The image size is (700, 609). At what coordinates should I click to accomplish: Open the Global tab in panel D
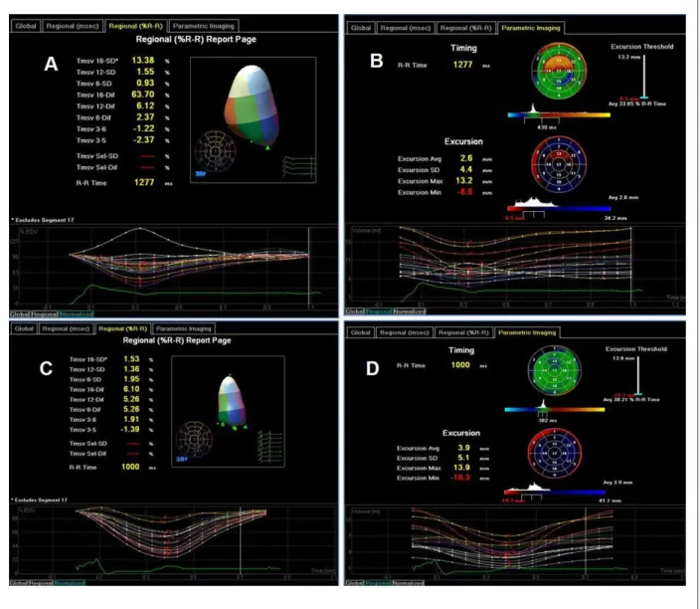360,332
